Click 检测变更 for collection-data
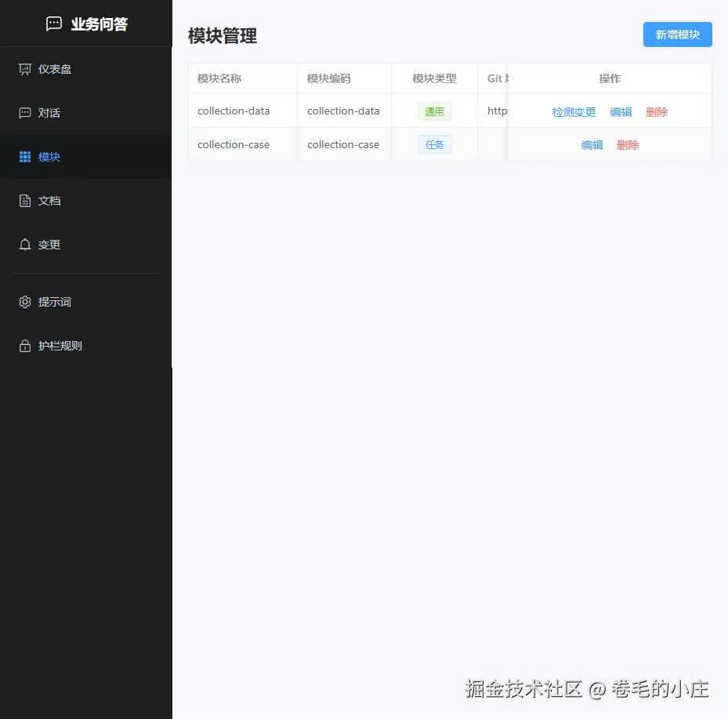This screenshot has width=728, height=719. coord(574,112)
